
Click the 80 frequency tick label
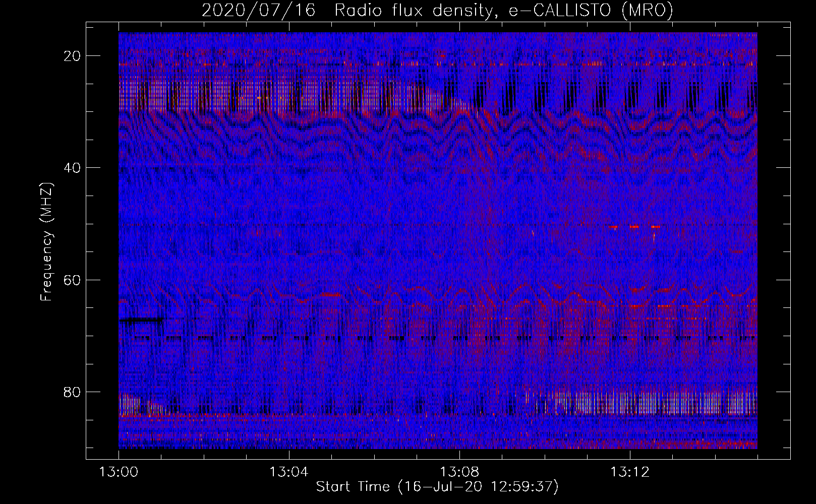[x=73, y=392]
